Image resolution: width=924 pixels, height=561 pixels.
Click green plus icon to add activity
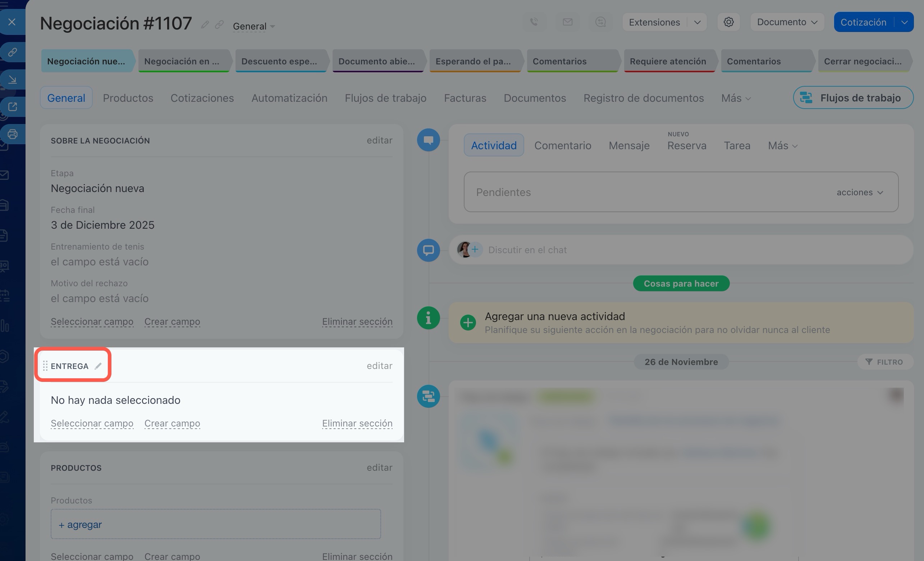point(468,323)
